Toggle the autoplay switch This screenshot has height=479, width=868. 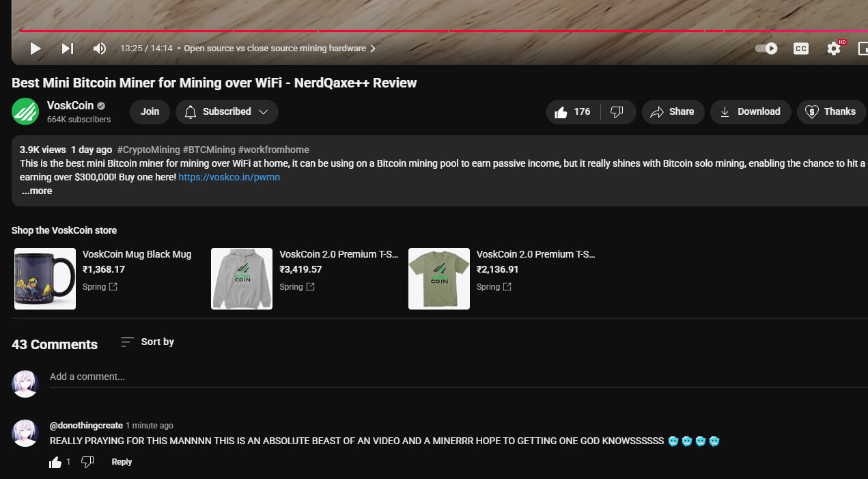pos(766,49)
